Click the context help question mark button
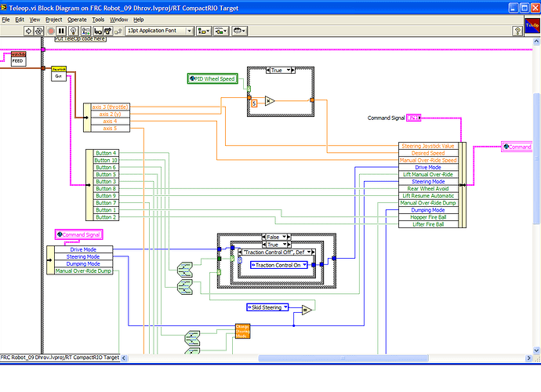 [x=517, y=31]
